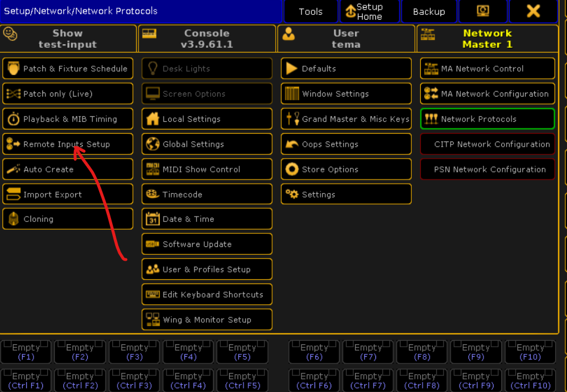Open the Tools menu

(310, 11)
